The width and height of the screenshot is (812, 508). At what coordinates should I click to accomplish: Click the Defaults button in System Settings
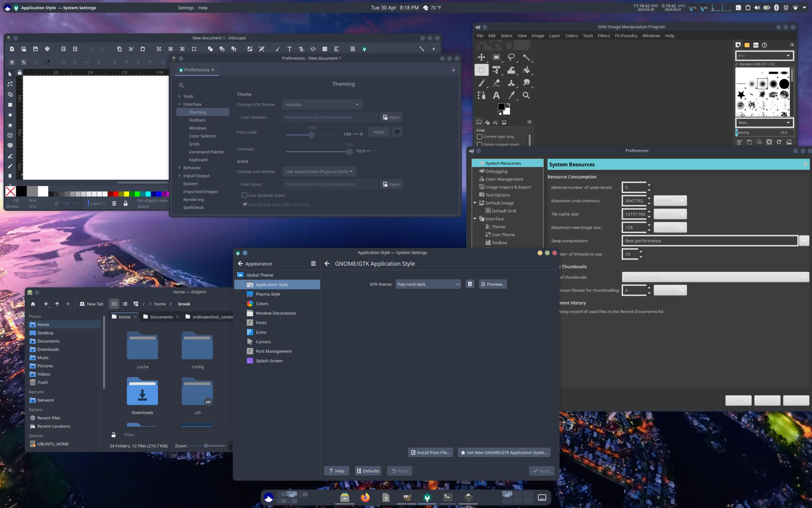[368, 471]
